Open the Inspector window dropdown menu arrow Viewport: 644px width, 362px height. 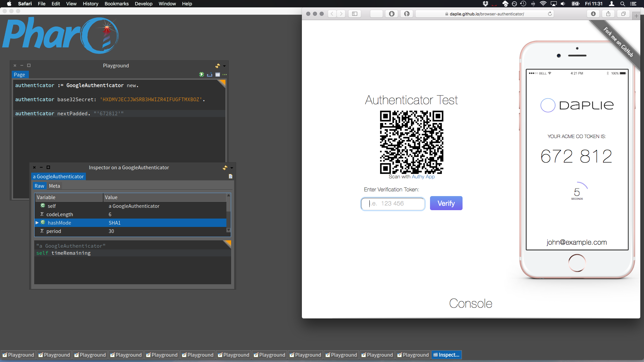[x=232, y=168]
